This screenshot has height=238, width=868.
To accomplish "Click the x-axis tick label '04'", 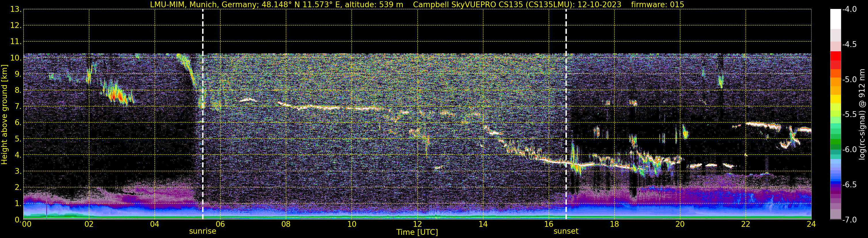I will pos(155,224).
